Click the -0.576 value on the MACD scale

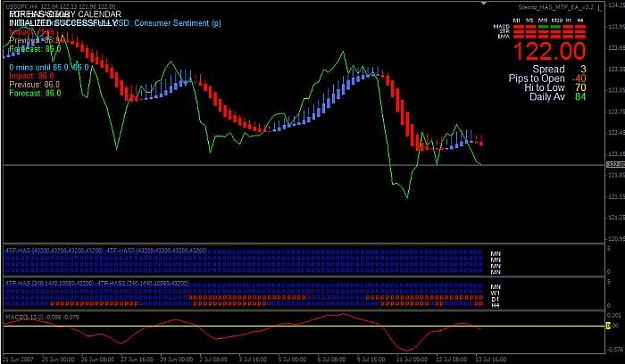point(615,350)
